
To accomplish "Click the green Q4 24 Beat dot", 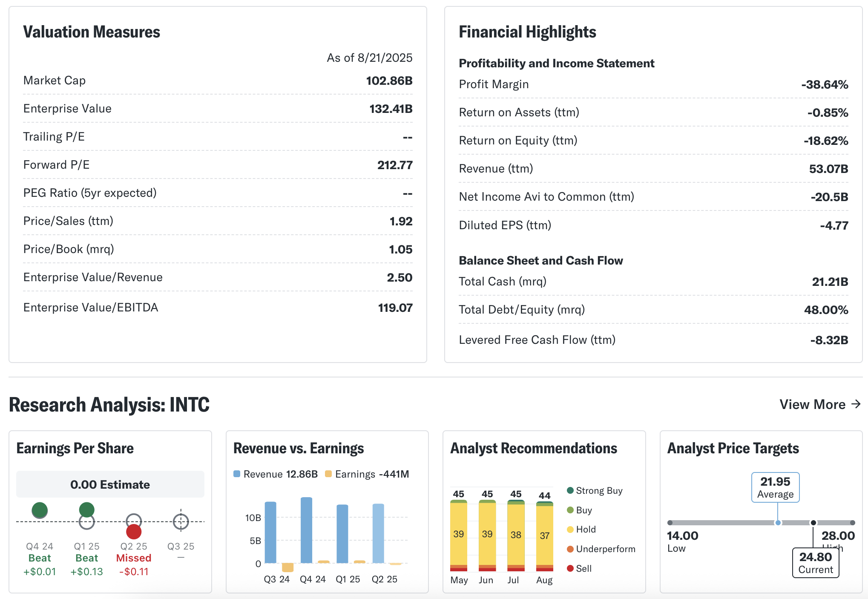I will click(x=40, y=510).
